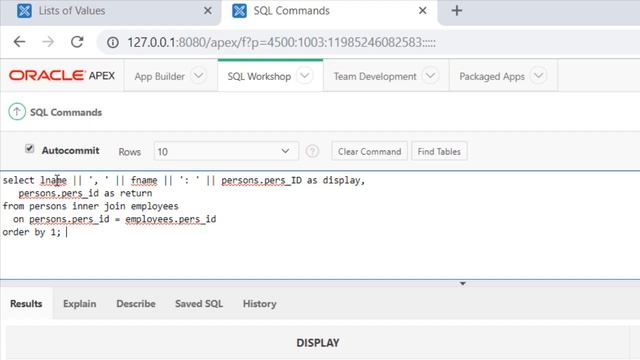Click the browser forward arrow
Screen dimensions: 640x360
click(x=48, y=42)
